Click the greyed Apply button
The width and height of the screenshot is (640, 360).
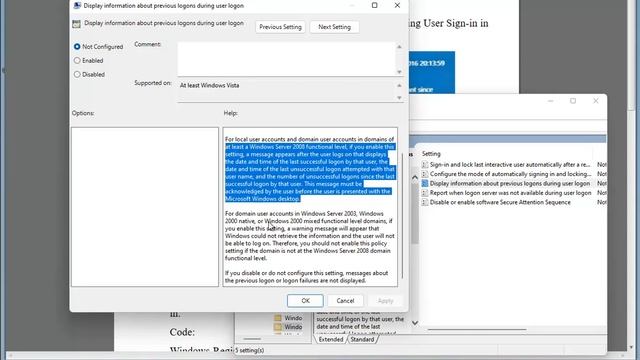385,301
